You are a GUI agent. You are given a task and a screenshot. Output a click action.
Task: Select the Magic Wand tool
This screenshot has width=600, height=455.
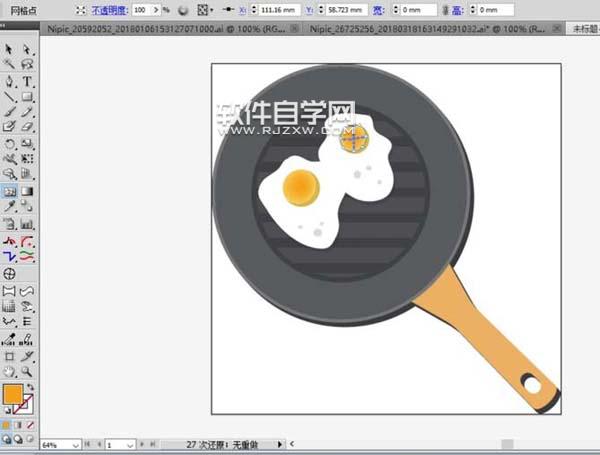tap(9, 64)
